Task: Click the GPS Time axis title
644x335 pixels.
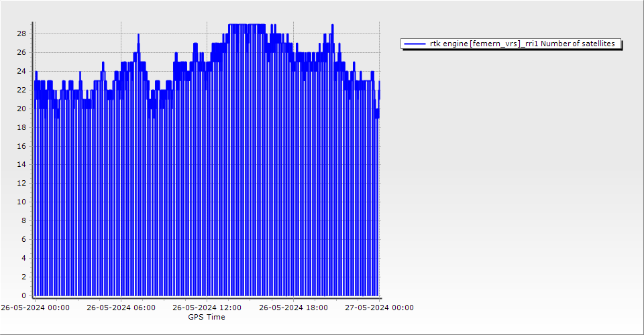Action: tap(207, 317)
